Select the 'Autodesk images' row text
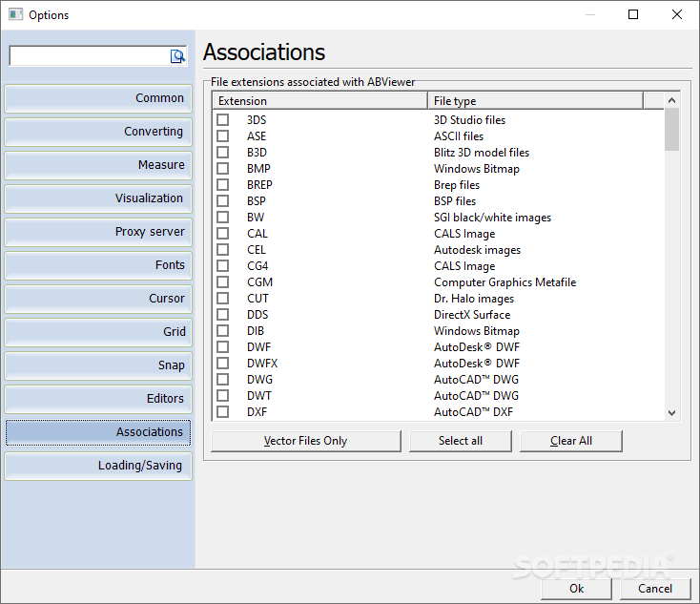This screenshot has width=700, height=604. pos(477,250)
